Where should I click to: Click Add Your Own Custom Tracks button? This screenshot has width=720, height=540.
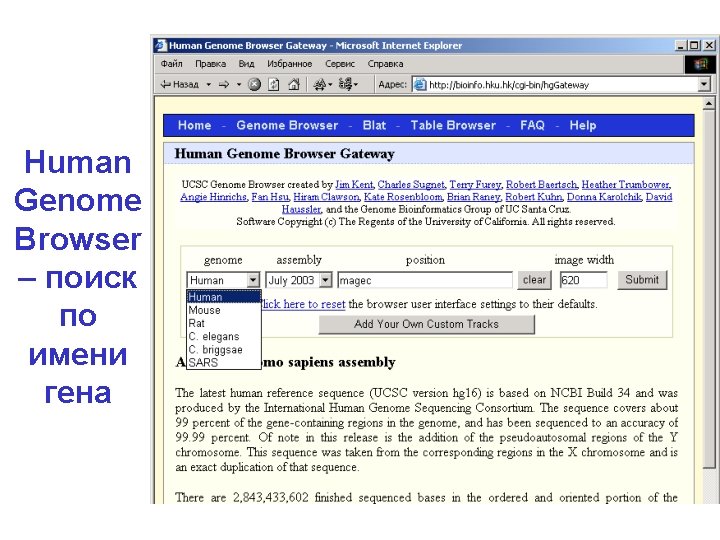coord(427,324)
